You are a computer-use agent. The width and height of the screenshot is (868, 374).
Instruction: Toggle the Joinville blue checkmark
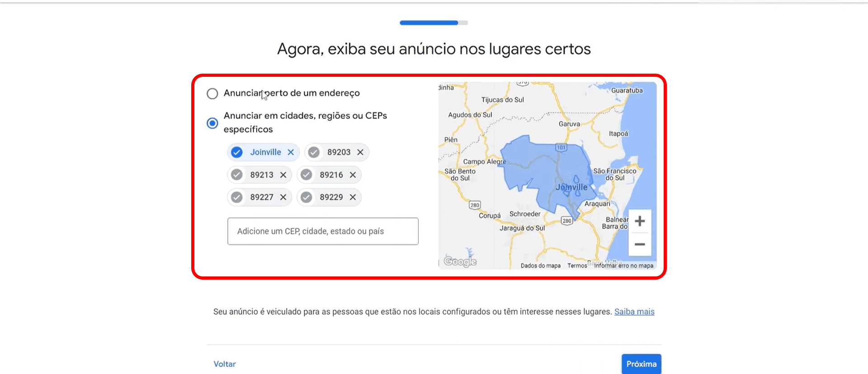237,152
